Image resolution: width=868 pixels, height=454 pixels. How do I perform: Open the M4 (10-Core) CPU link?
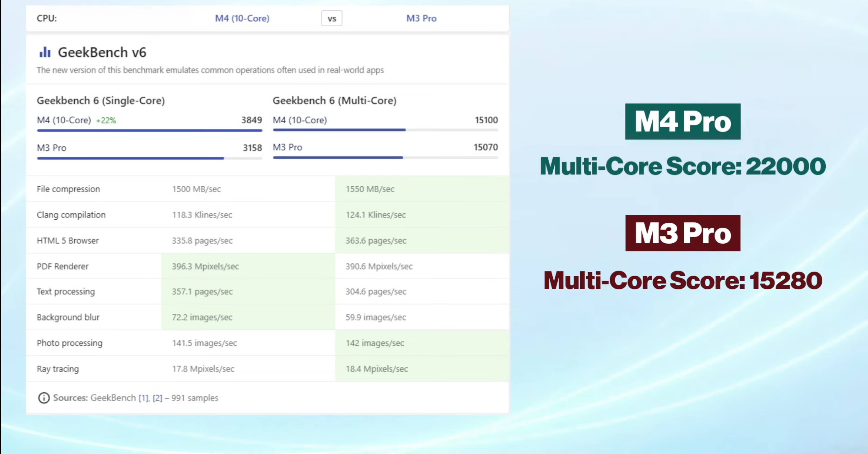[242, 18]
